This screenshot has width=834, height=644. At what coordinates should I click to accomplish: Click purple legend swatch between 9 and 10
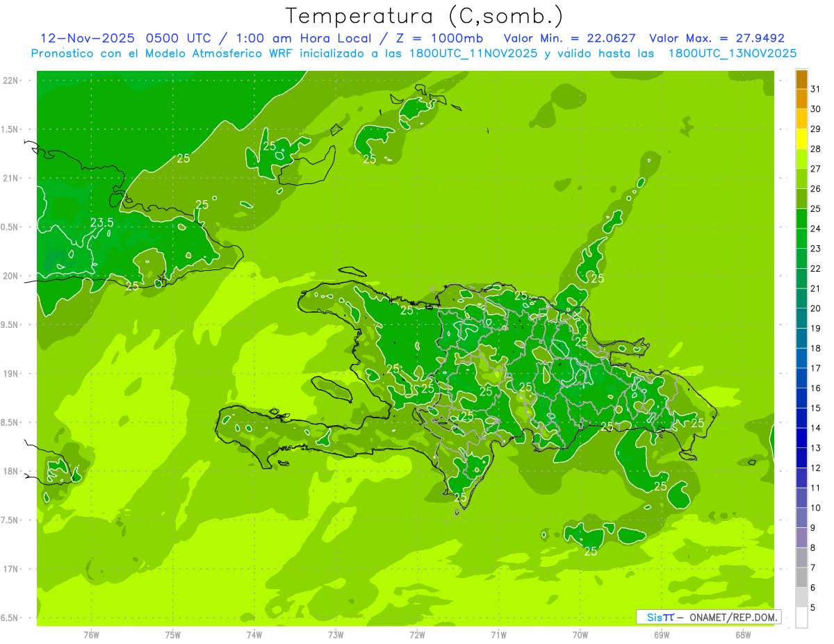(801, 518)
